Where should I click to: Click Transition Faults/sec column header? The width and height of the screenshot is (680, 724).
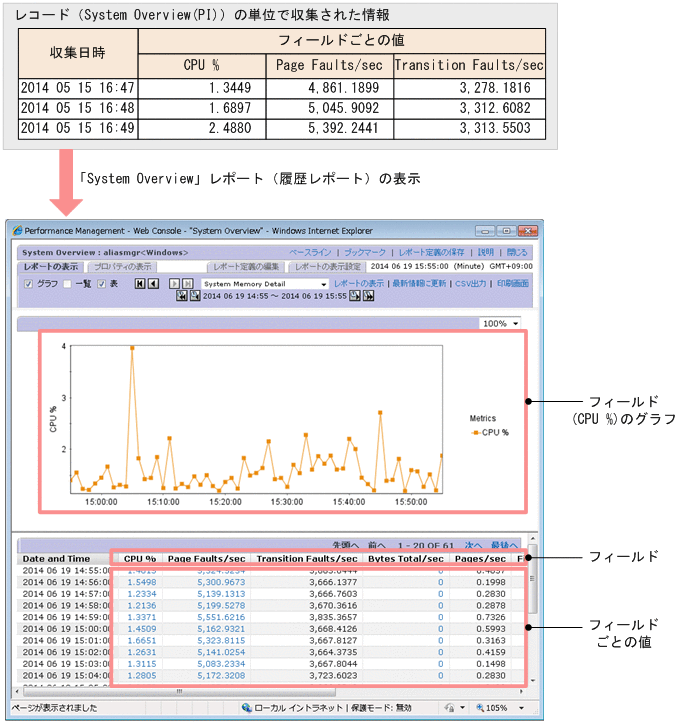pyautogui.click(x=307, y=559)
